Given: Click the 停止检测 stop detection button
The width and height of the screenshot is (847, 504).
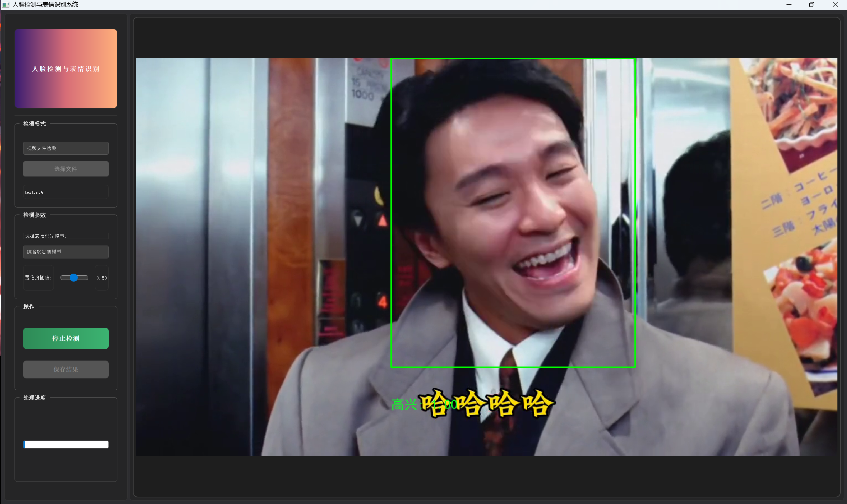Looking at the screenshot, I should 65,338.
